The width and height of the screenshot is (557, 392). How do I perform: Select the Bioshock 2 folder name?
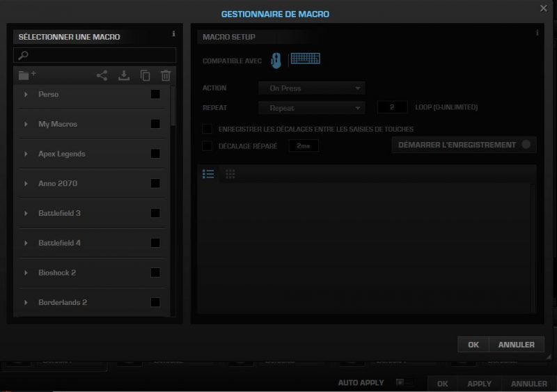tap(57, 272)
